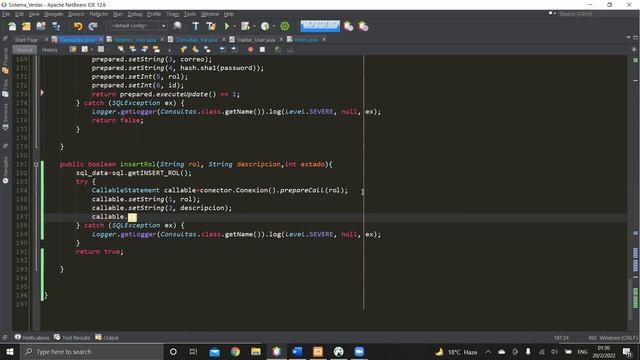Click the Redo arrow icon
Screen dimensions: 640x360
pos(93,27)
